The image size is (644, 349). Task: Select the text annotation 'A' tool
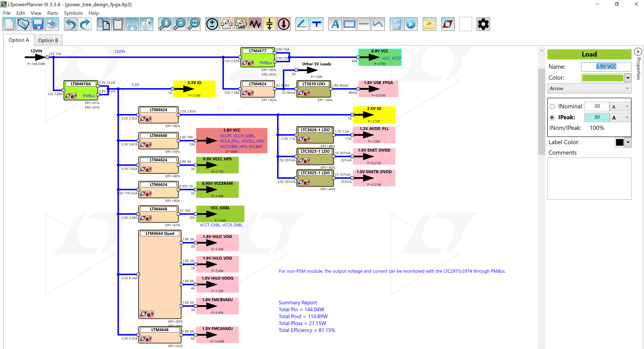(335, 24)
